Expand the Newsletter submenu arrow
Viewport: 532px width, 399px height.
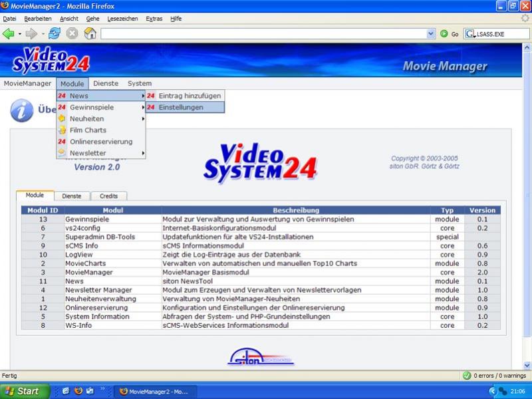tap(143, 153)
